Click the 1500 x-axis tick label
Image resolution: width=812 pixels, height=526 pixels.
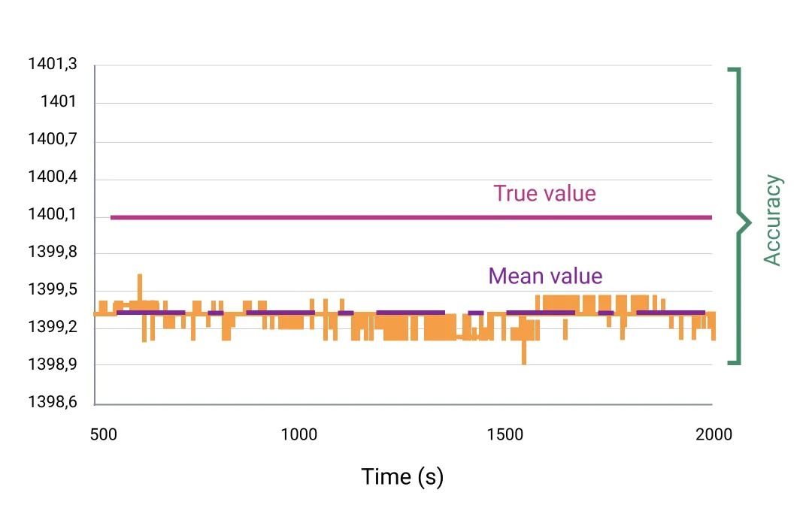(505, 434)
